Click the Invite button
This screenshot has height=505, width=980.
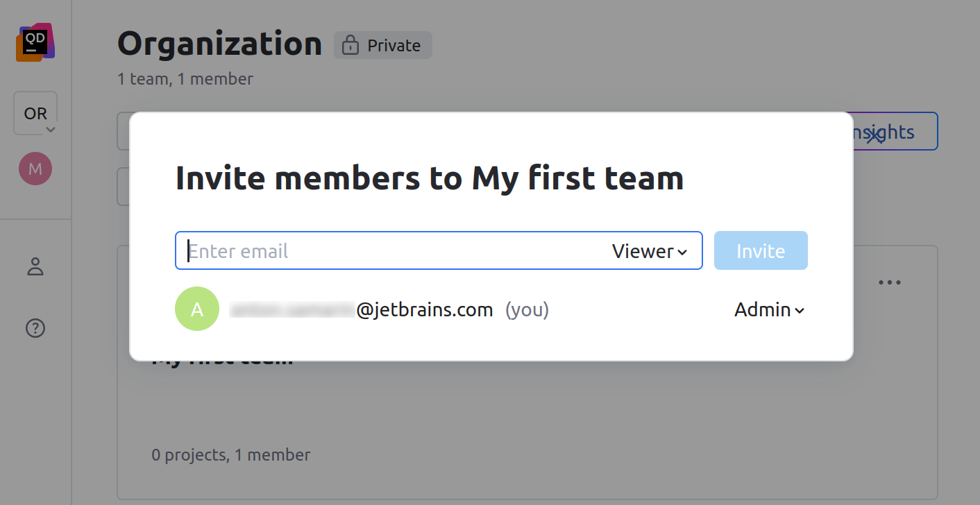[761, 250]
